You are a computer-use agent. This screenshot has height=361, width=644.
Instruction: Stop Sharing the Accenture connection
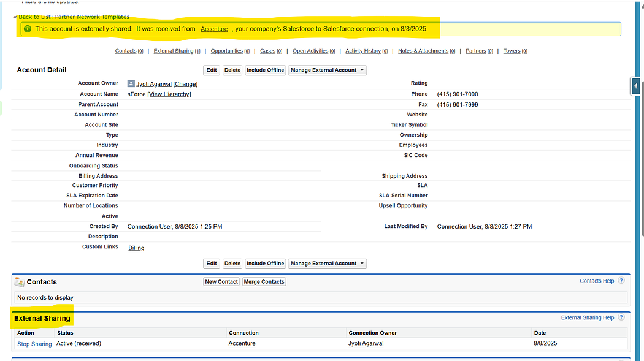pos(34,344)
